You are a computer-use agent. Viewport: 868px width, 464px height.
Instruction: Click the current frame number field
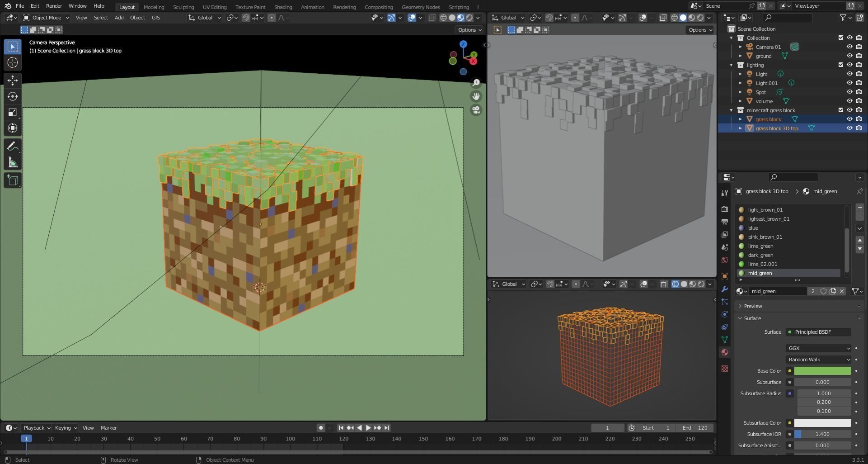[x=607, y=428]
